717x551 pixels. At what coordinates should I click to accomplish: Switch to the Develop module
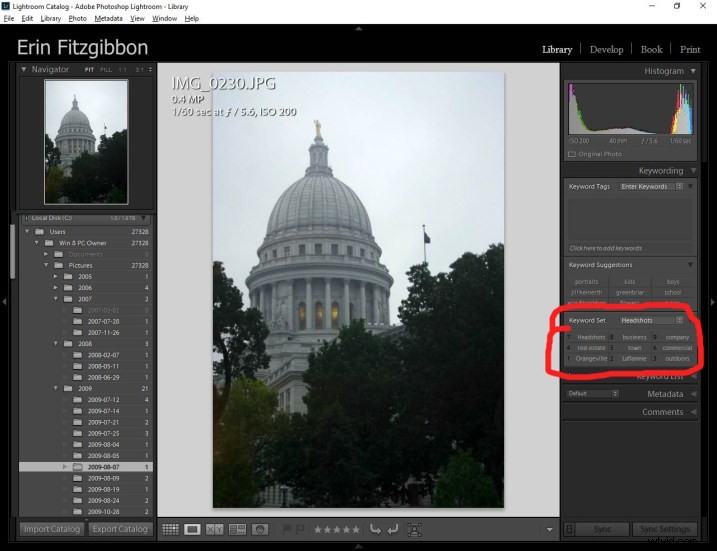[x=606, y=49]
